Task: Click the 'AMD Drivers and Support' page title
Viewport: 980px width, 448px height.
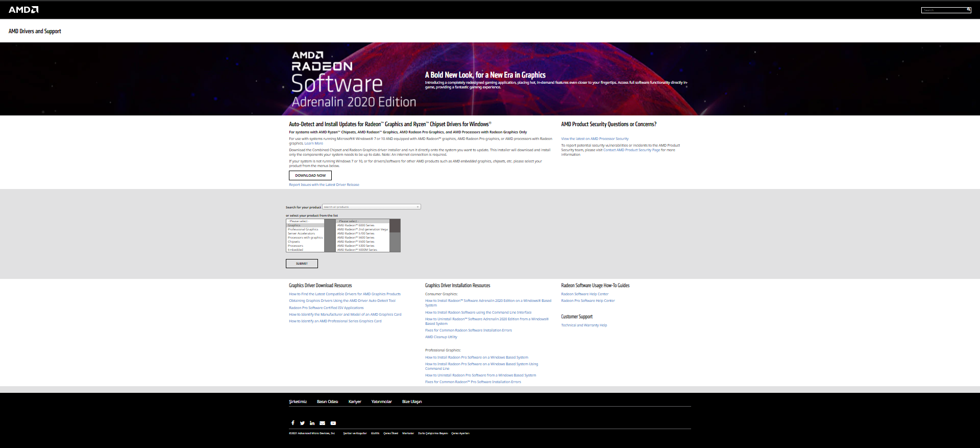Action: (35, 31)
